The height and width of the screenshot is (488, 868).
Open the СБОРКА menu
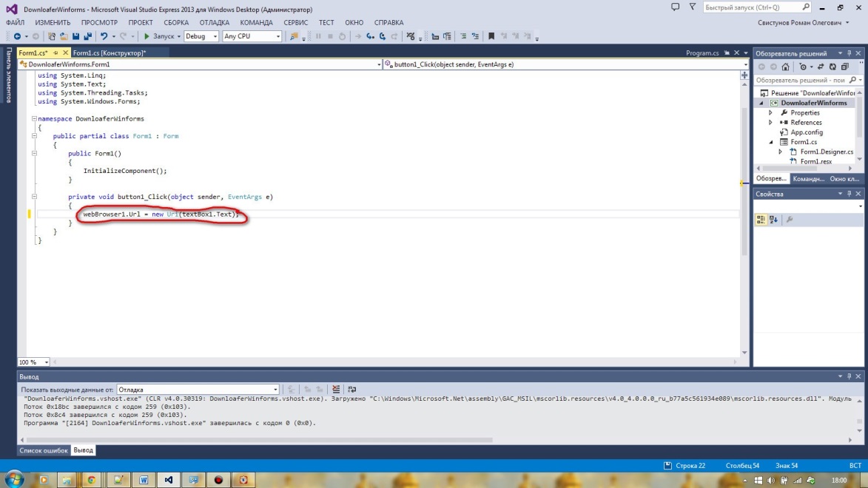(x=176, y=23)
